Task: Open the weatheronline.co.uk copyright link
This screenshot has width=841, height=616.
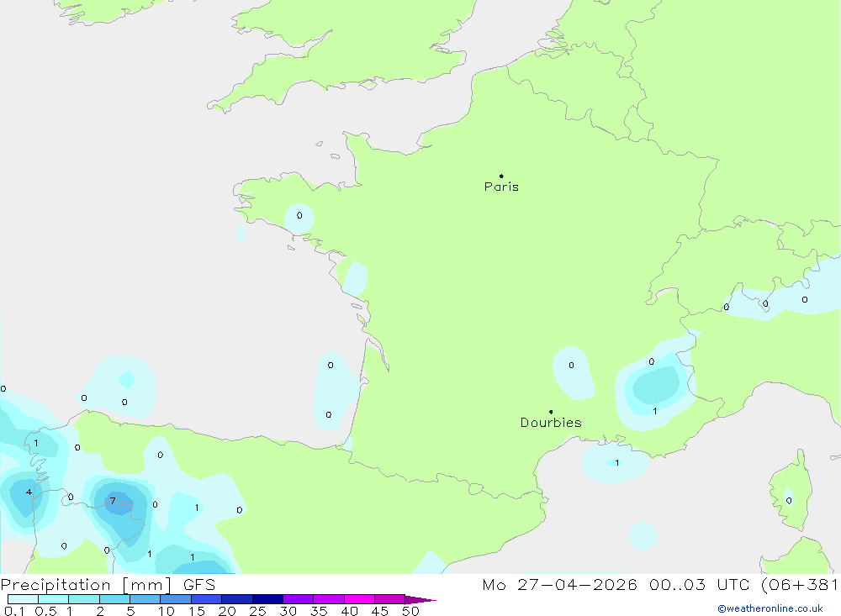Action: [x=770, y=608]
